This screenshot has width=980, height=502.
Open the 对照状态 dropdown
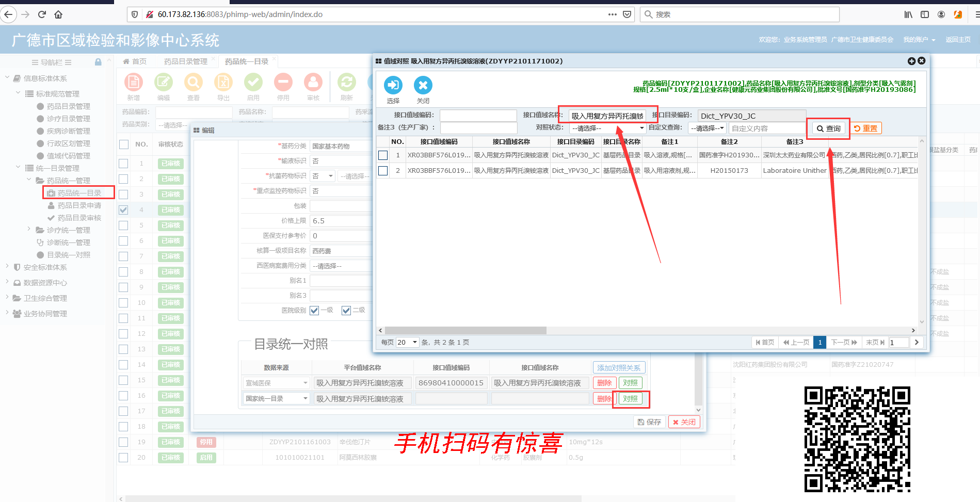click(608, 128)
